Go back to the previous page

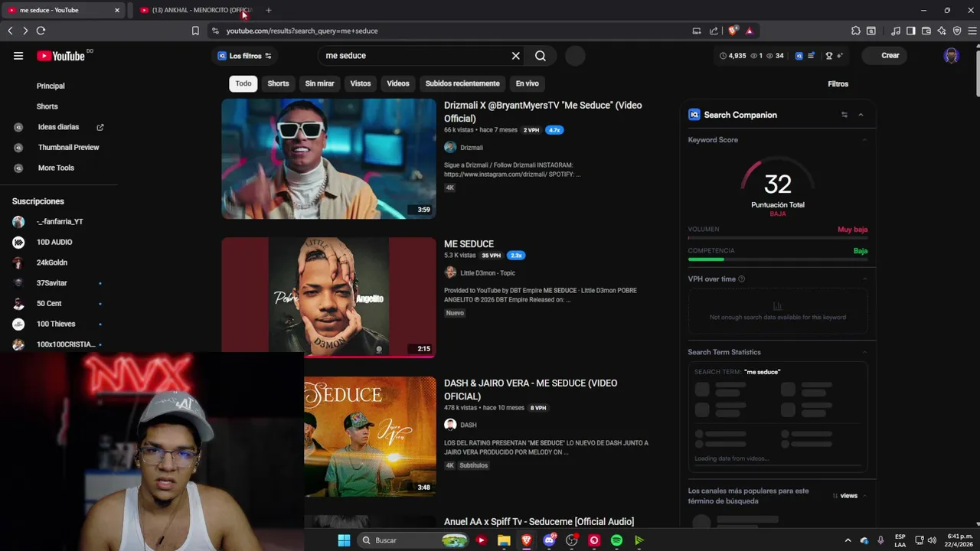10,31
